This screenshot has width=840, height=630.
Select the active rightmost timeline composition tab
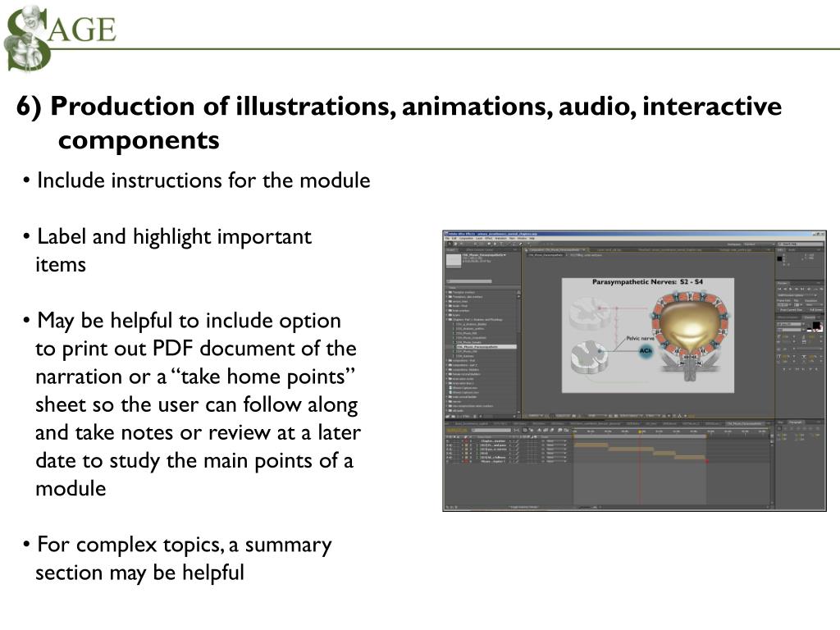(x=745, y=424)
